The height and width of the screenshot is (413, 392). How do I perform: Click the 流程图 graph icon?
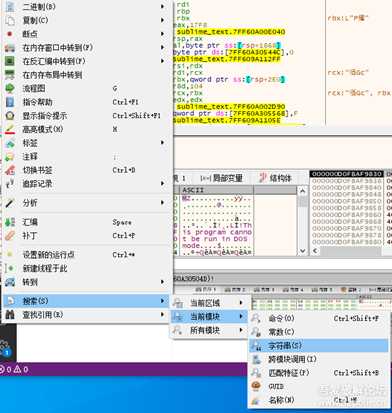click(10, 88)
